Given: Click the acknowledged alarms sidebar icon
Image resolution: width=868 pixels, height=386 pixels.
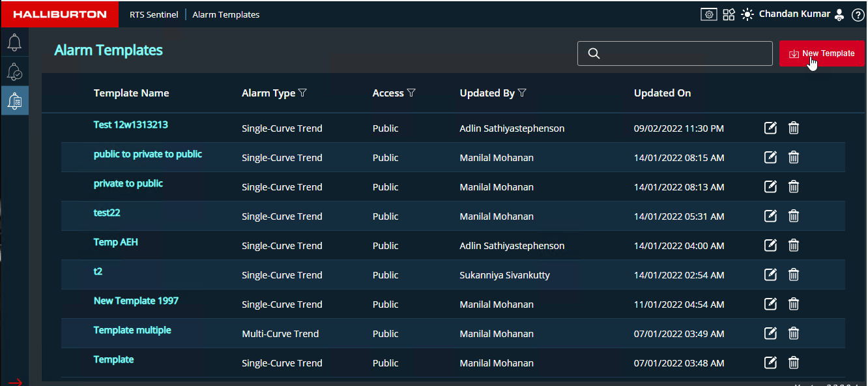Looking at the screenshot, I should [14, 72].
